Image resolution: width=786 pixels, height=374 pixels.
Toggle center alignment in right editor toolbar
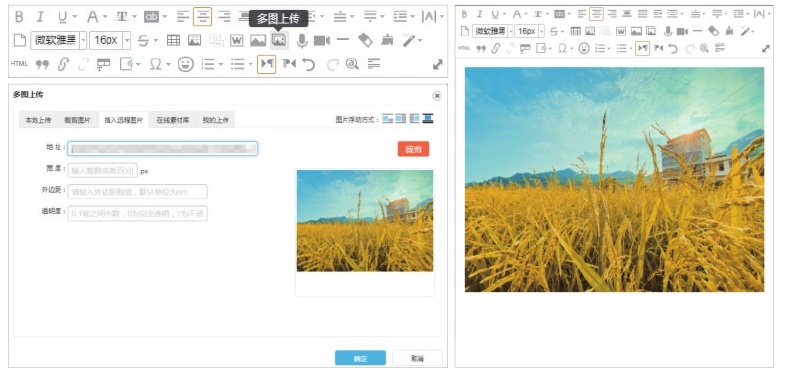597,14
